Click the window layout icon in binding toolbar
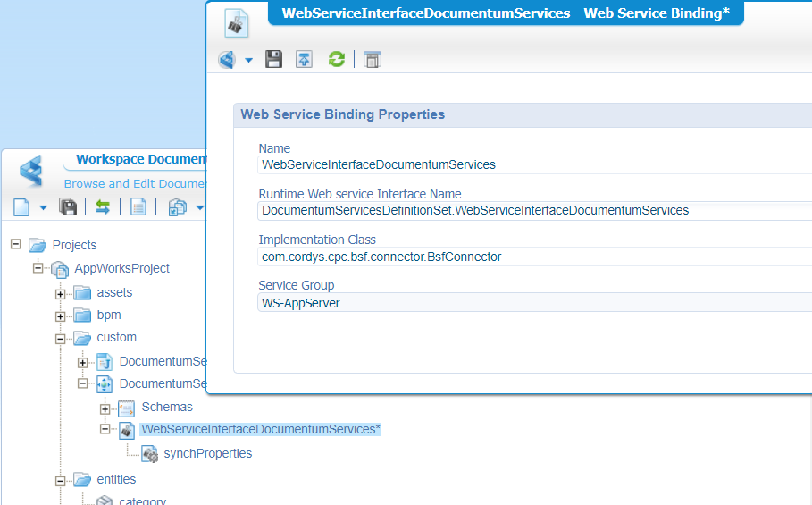The height and width of the screenshot is (505, 812). [373, 60]
